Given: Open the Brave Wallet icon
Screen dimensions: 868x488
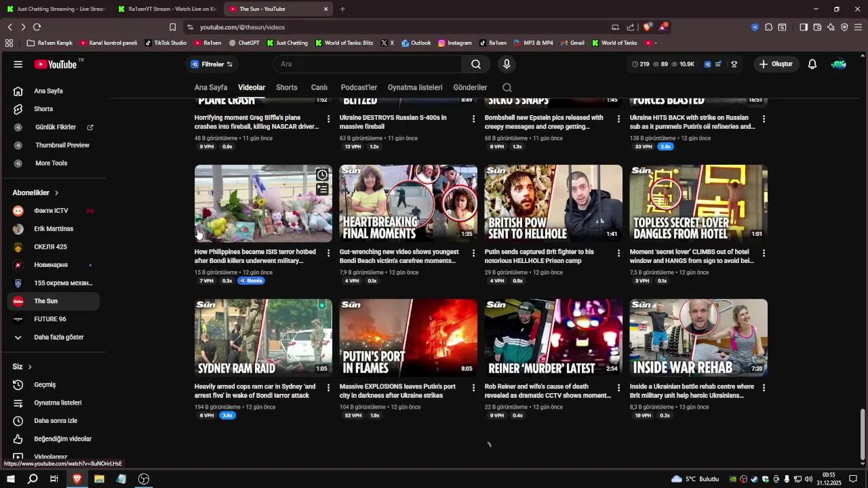Looking at the screenshot, I should [x=817, y=27].
